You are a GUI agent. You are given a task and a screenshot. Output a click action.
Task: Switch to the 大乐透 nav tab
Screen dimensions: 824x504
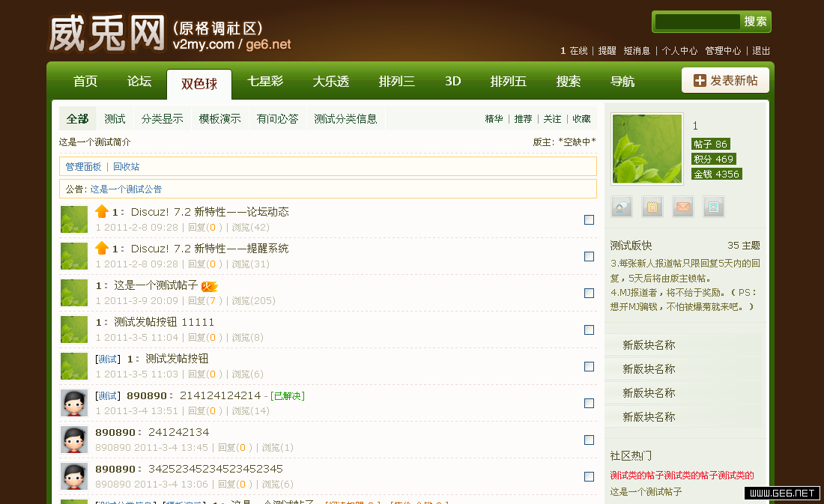click(x=330, y=82)
